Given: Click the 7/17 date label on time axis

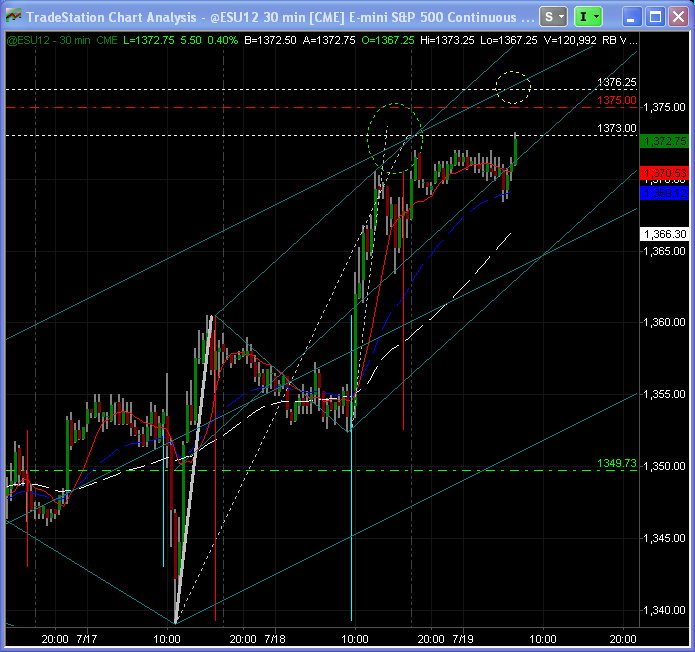Looking at the screenshot, I should point(87,639).
